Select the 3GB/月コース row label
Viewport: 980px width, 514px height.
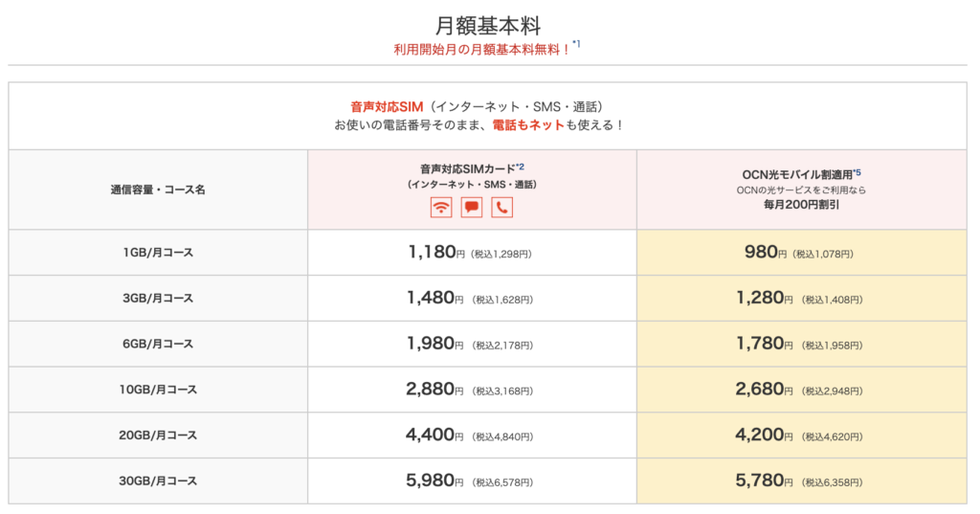click(158, 299)
